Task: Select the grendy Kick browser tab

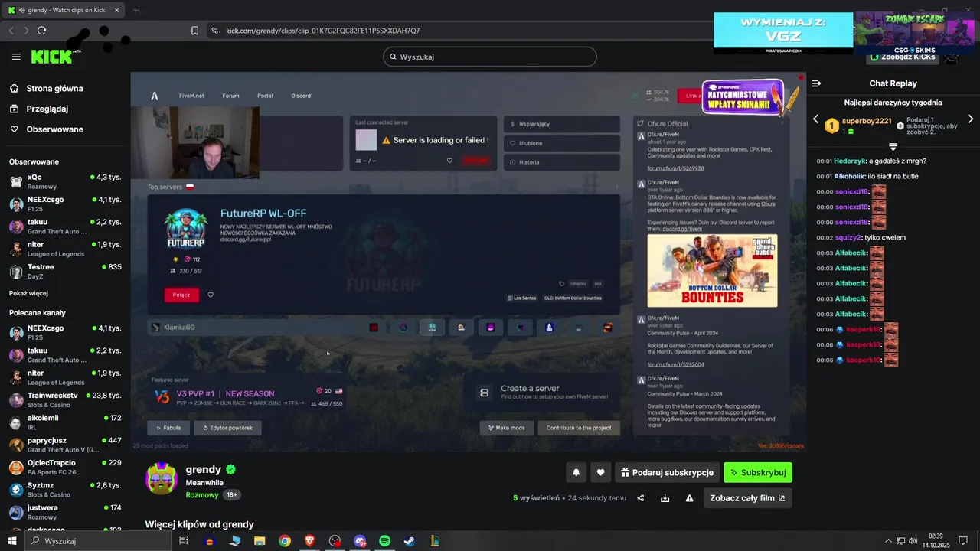Action: [64, 10]
